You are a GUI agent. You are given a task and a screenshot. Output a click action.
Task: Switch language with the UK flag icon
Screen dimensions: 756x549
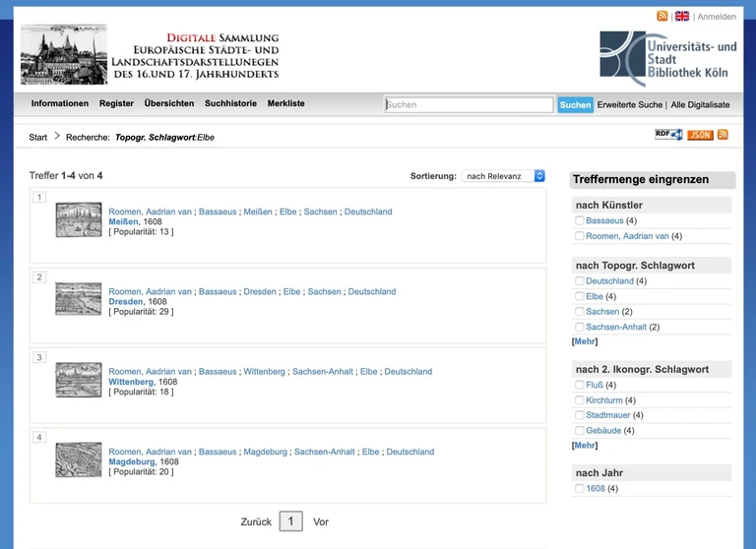pyautogui.click(x=681, y=17)
